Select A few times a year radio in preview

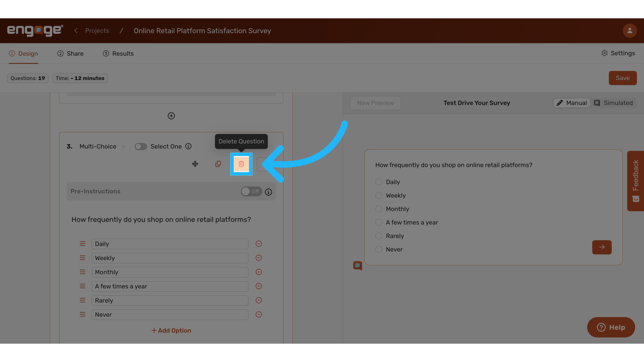pos(379,222)
